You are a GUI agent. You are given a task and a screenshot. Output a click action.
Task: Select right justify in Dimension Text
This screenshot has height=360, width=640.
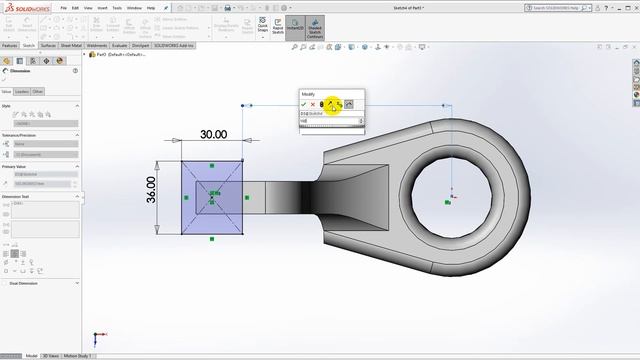tap(23, 253)
